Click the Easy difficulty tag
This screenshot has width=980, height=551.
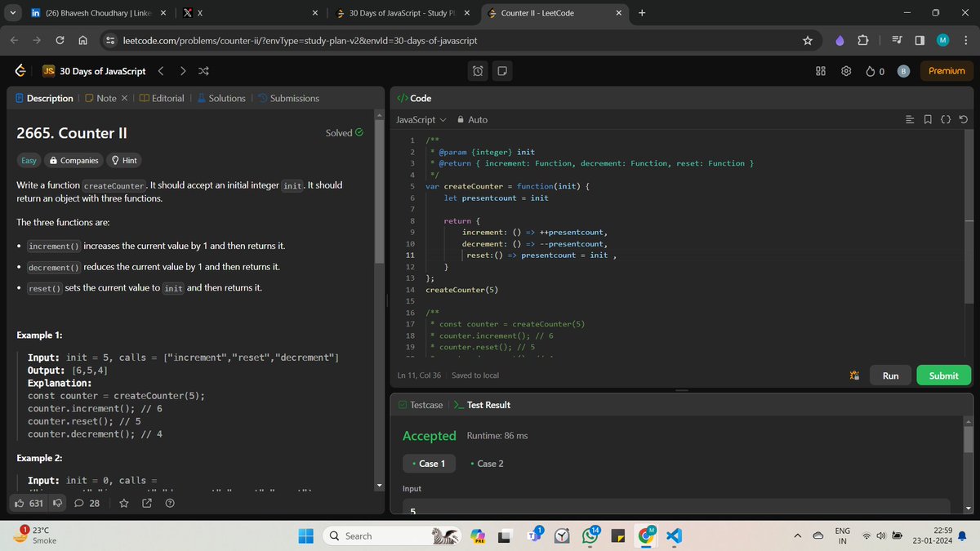pos(29,161)
